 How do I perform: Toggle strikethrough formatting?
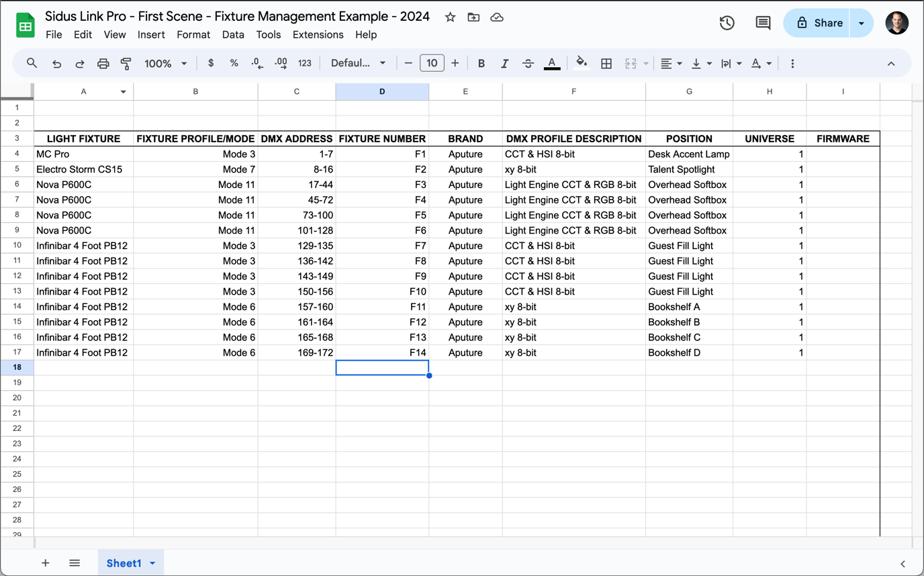tap(528, 63)
